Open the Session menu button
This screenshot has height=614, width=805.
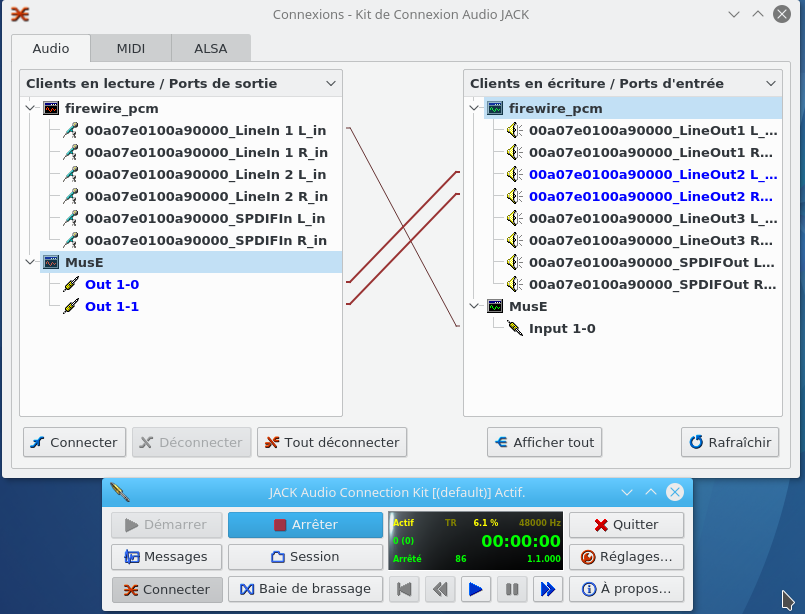click(x=305, y=557)
